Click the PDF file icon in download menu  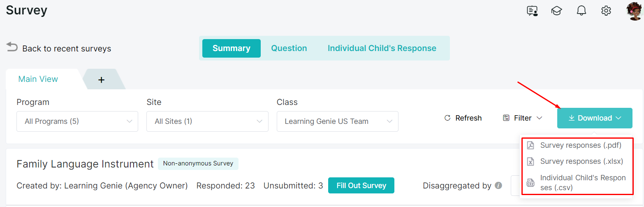(531, 145)
